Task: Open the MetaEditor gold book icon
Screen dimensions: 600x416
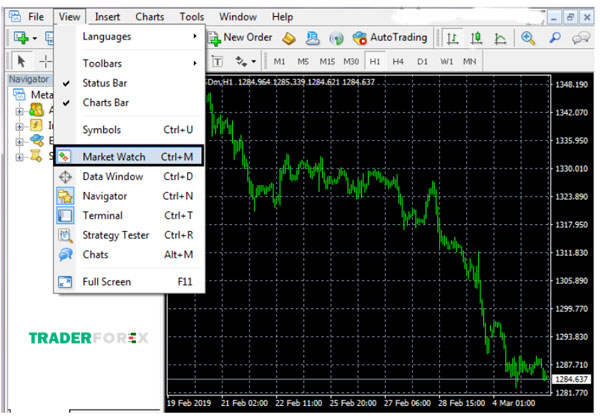Action: 289,38
